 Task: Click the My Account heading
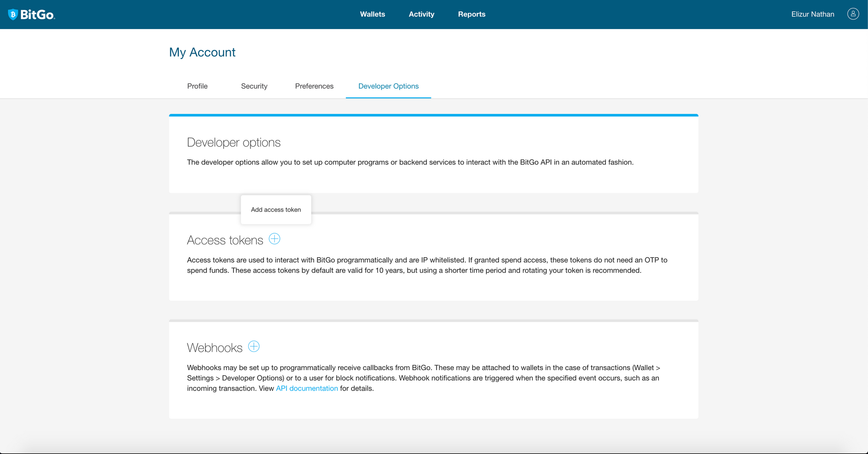click(x=202, y=52)
